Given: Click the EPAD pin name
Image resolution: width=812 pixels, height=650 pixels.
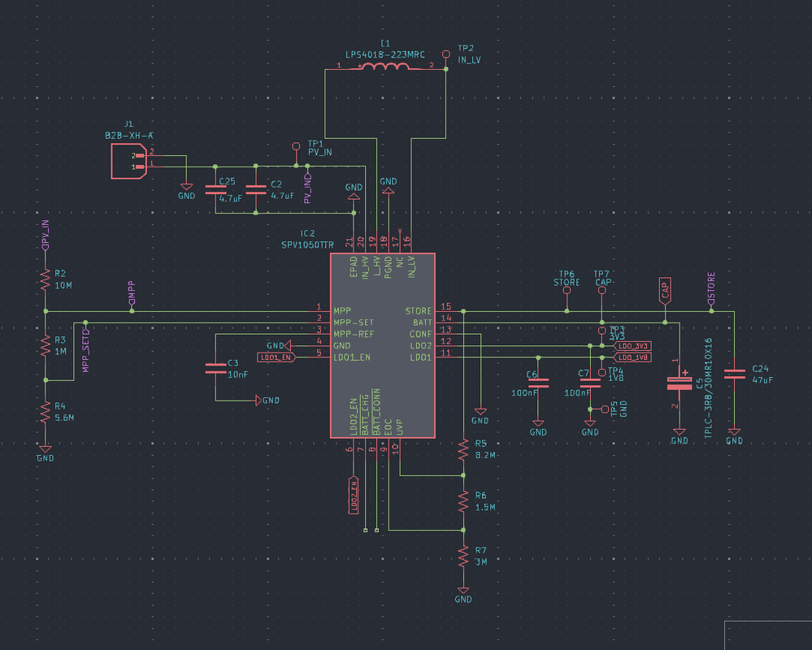Looking at the screenshot, I should point(354,267).
